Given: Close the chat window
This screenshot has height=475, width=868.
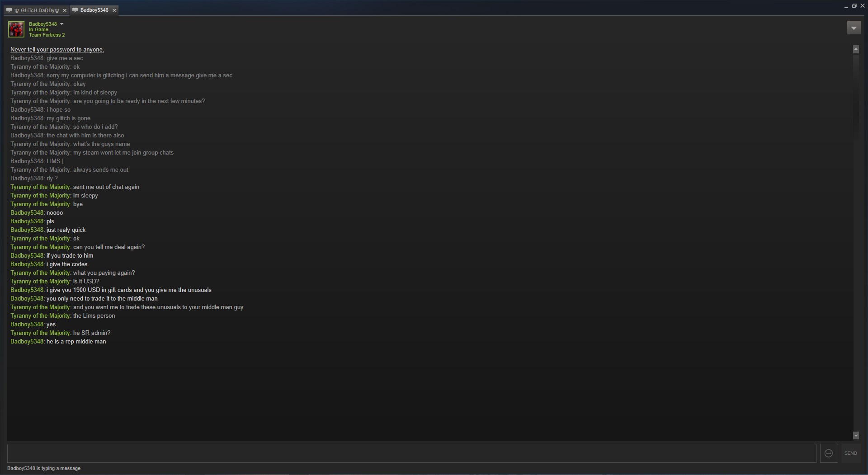Looking at the screenshot, I should coord(862,6).
